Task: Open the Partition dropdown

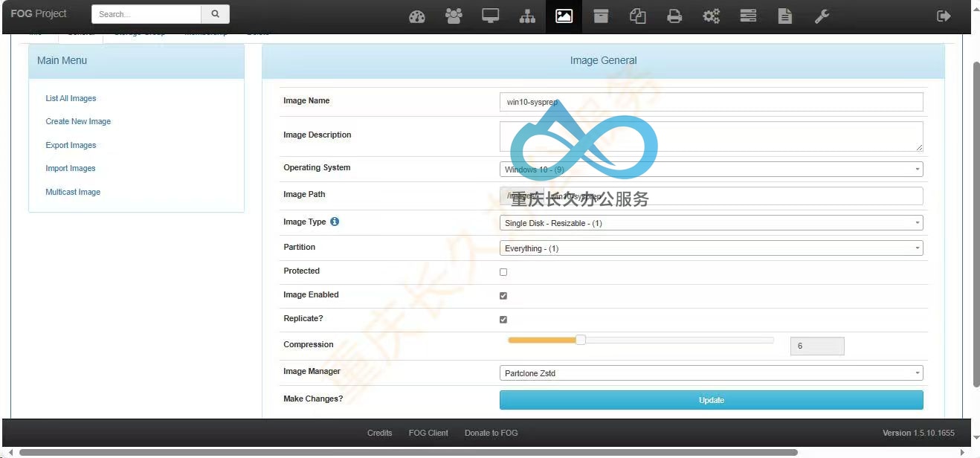Action: pos(712,248)
